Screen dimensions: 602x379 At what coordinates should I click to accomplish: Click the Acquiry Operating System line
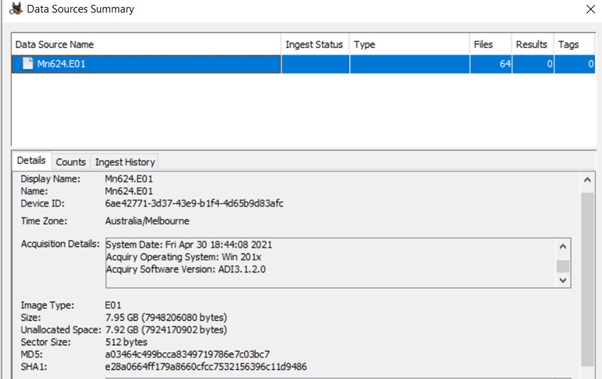184,257
